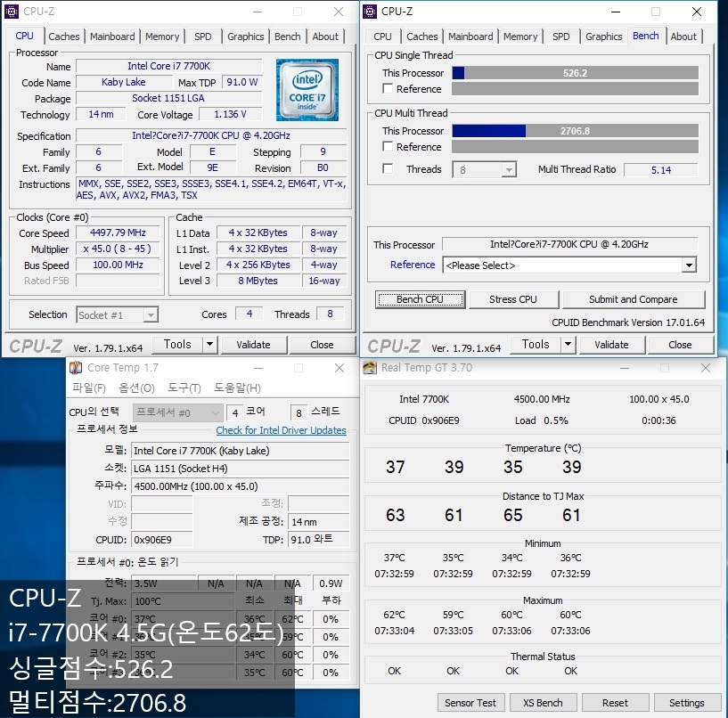728x718 pixels.
Task: Click Core Temp CPUID field 0x906E9
Action: (162, 540)
